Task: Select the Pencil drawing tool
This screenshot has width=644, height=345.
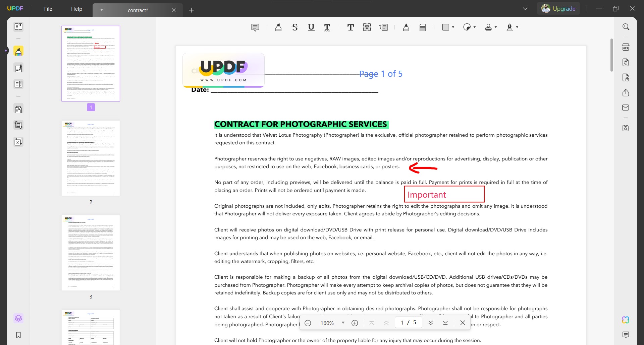Action: point(406,27)
